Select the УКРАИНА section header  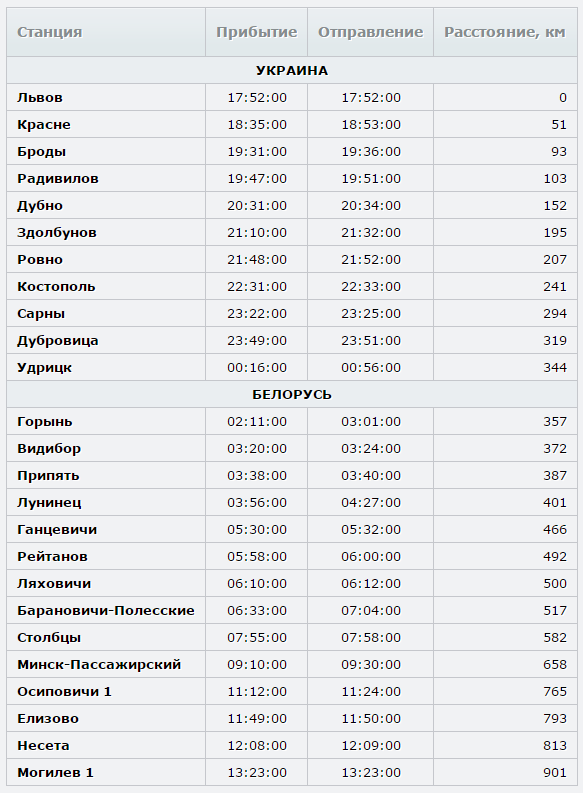point(292,70)
